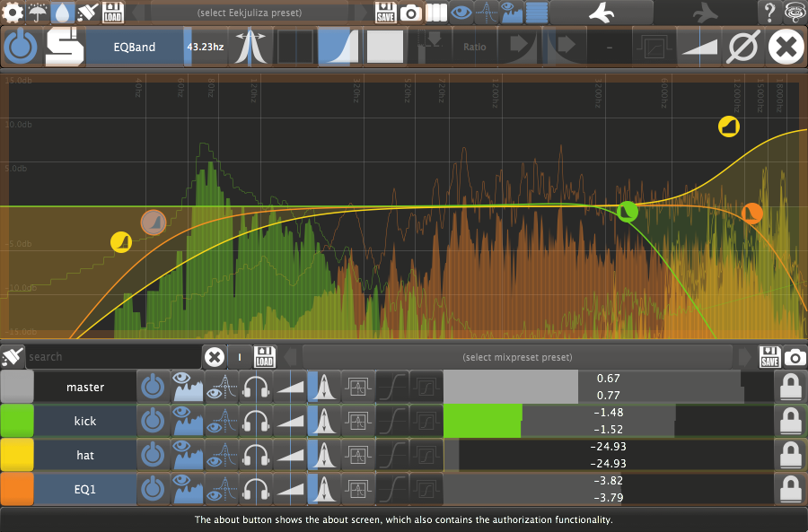Click the 43.23hz frequency field
Image resolution: width=808 pixels, height=532 pixels.
[205, 47]
